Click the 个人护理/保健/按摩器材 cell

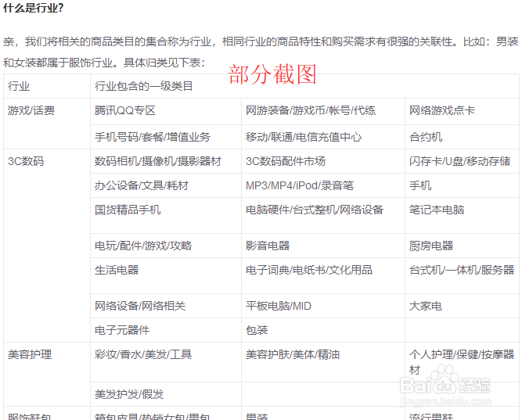462,362
